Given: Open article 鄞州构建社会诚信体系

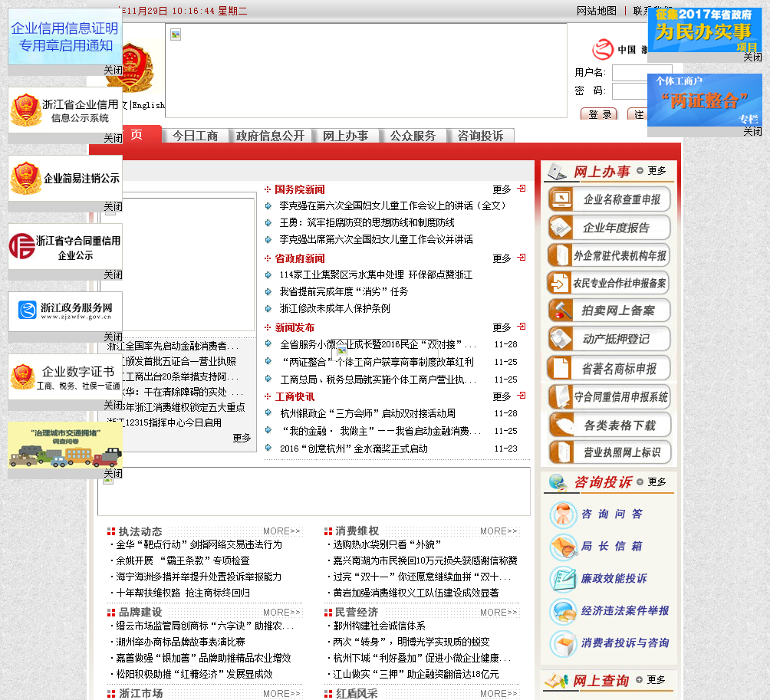Looking at the screenshot, I should pos(379,626).
